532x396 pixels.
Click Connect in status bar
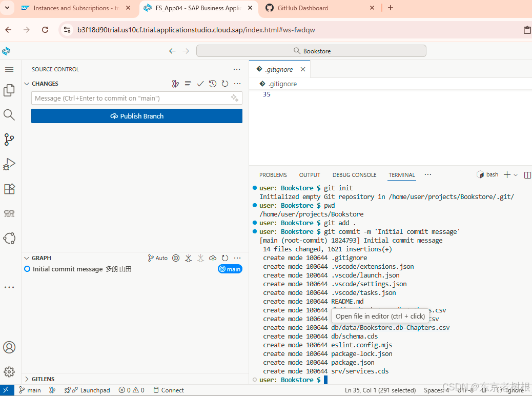(x=169, y=390)
